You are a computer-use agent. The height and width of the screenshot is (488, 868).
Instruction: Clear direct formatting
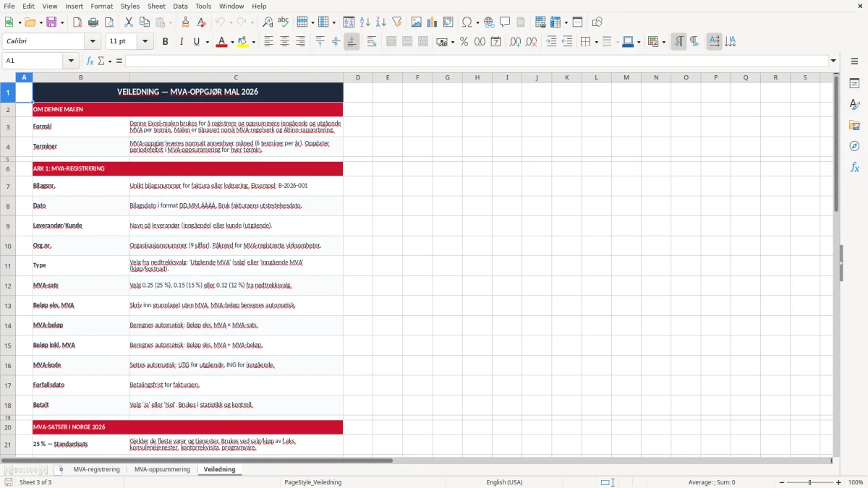pyautogui.click(x=202, y=22)
